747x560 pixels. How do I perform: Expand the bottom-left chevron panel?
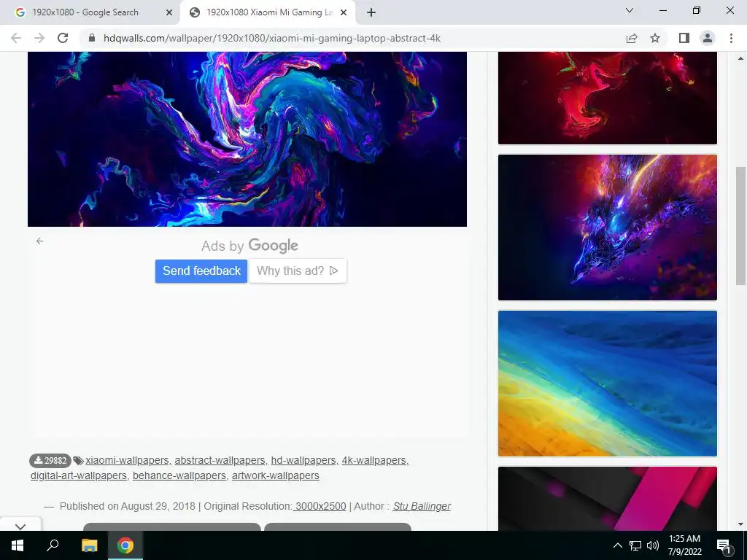(20, 526)
